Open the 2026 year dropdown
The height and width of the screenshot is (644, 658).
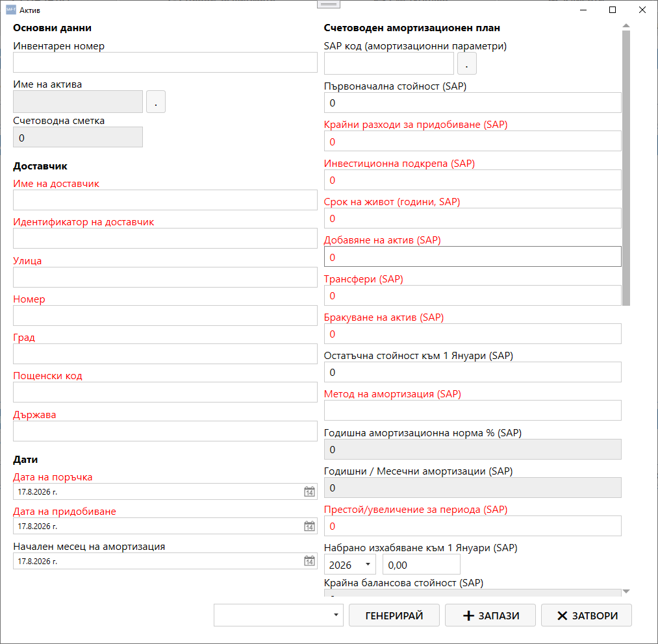pos(350,565)
